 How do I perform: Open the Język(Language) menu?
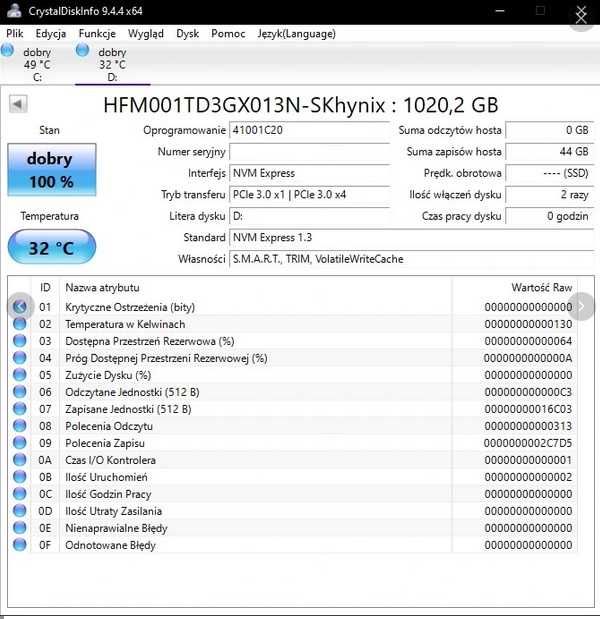(x=296, y=34)
